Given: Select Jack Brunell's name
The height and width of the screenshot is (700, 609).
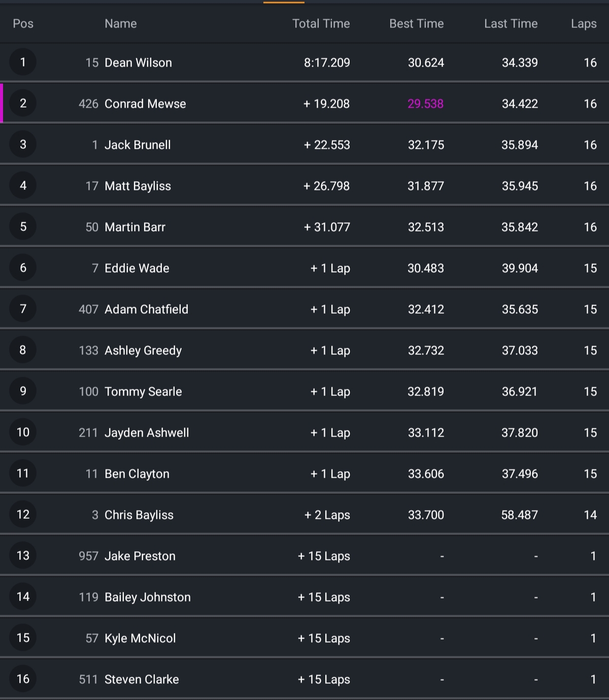Looking at the screenshot, I should pyautogui.click(x=138, y=145).
